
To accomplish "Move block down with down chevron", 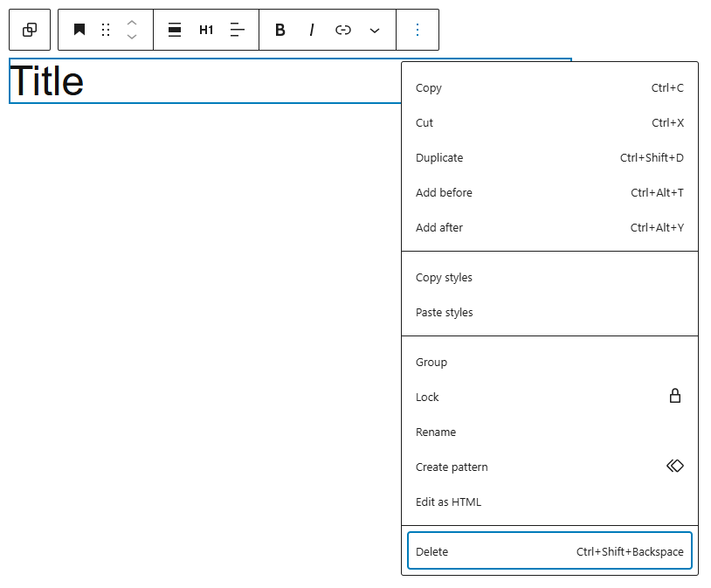I will click(x=132, y=37).
